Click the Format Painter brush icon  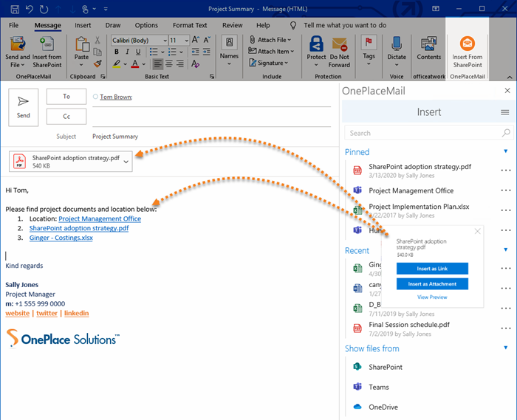pyautogui.click(x=97, y=63)
